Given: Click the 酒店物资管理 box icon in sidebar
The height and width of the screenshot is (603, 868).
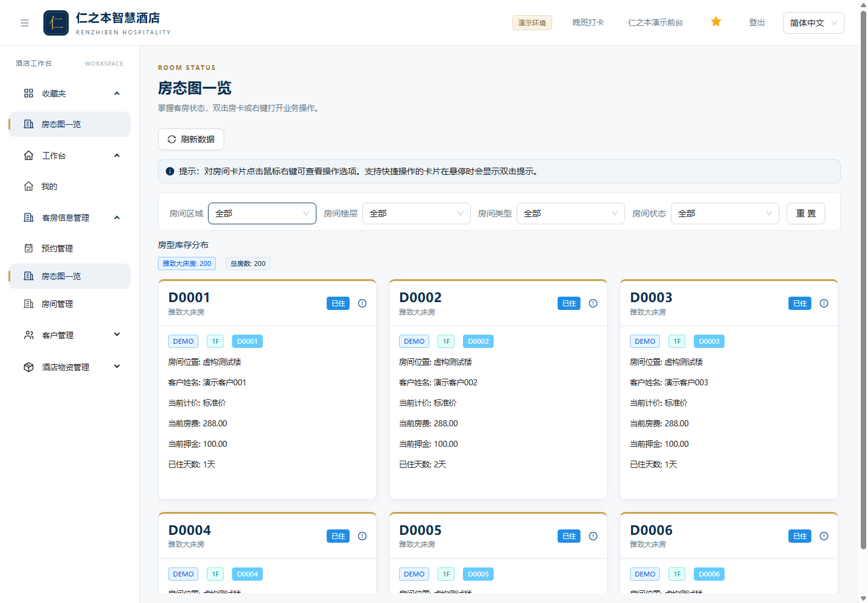Looking at the screenshot, I should click(28, 367).
